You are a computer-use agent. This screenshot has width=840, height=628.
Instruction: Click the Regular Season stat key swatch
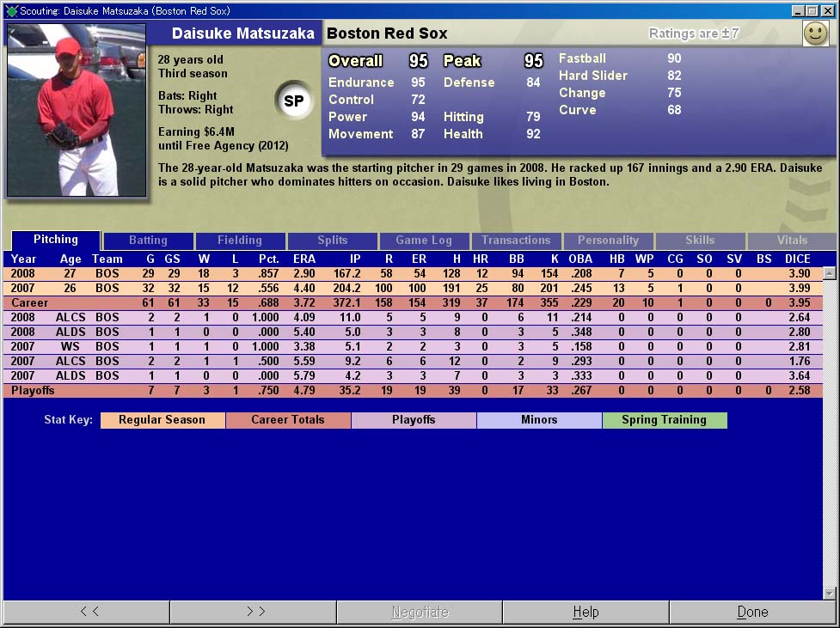(x=162, y=420)
